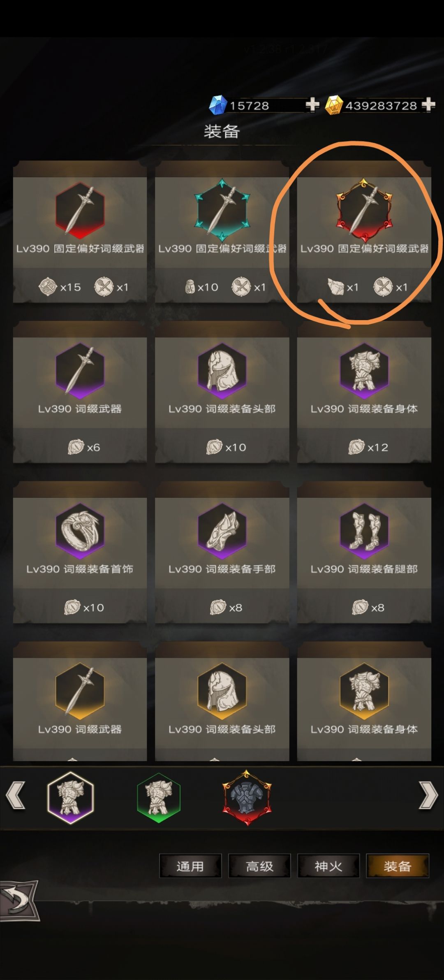
Task: Select the 装备 tab
Action: click(x=398, y=866)
